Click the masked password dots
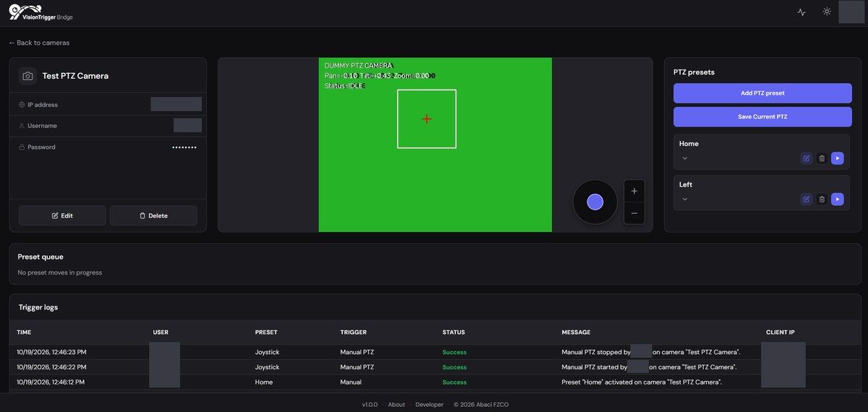The width and height of the screenshot is (868, 412). 184,147
